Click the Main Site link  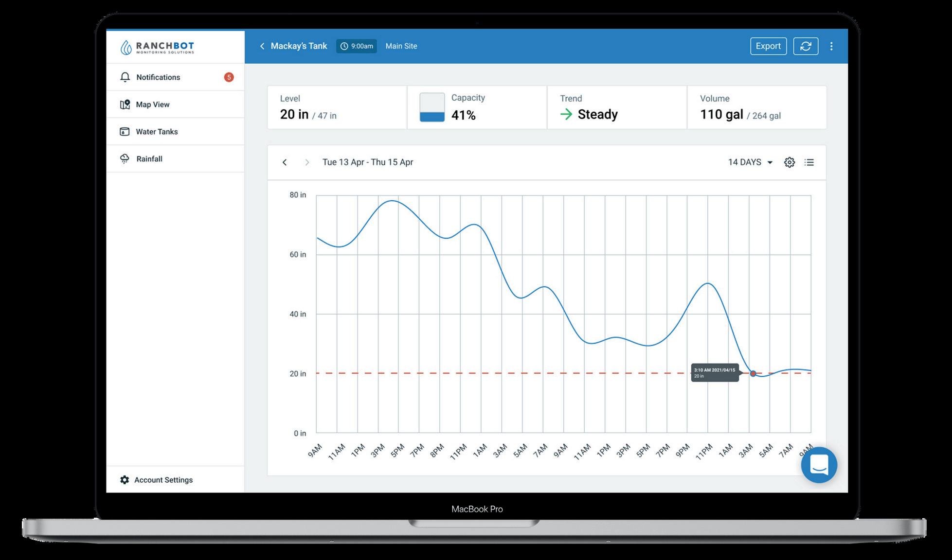[401, 46]
